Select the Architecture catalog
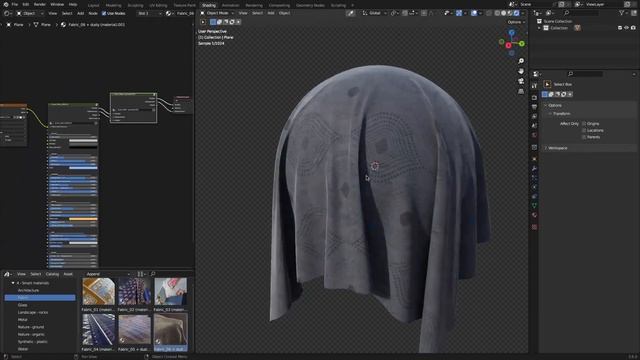 [x=28, y=290]
